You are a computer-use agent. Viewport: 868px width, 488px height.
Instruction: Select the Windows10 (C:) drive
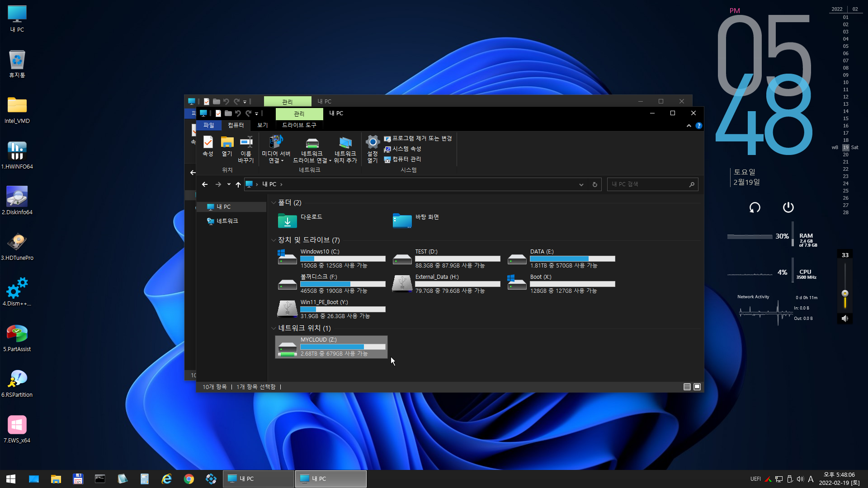click(x=331, y=258)
